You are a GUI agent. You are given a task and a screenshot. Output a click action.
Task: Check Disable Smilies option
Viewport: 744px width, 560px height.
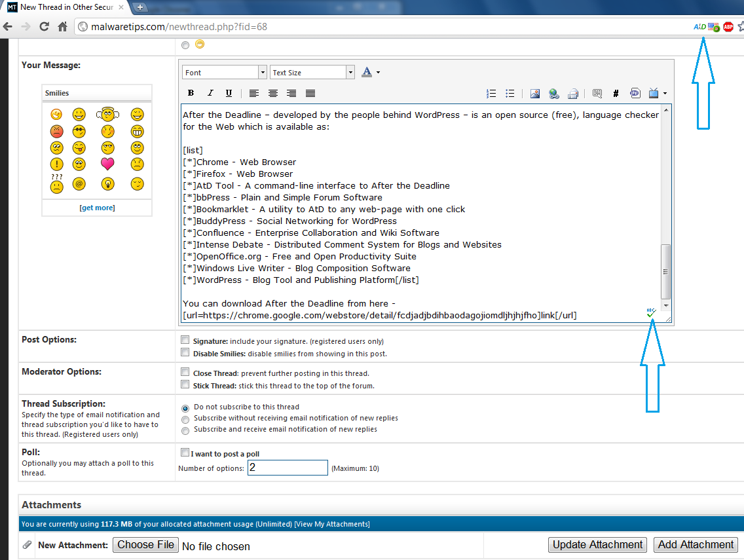[185, 352]
